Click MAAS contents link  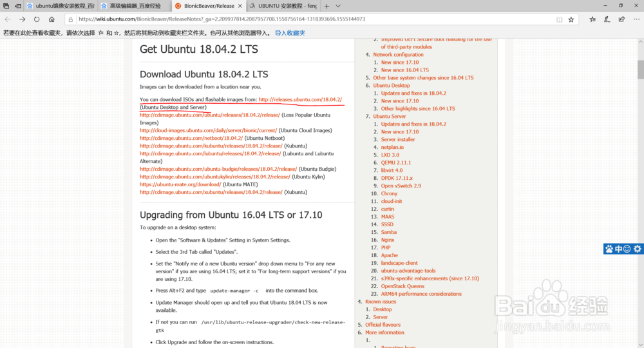(x=387, y=217)
